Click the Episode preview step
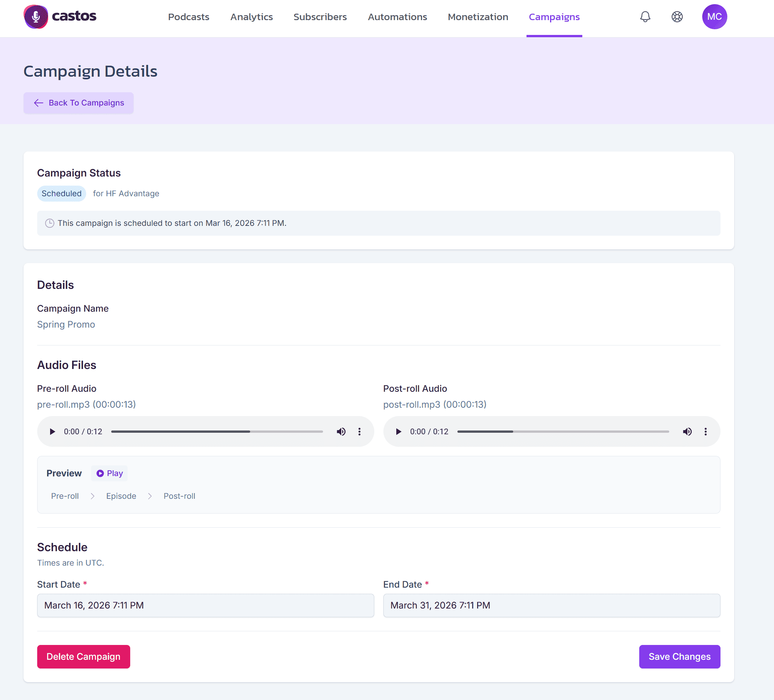Screen dimensions: 774x700 click(x=121, y=496)
